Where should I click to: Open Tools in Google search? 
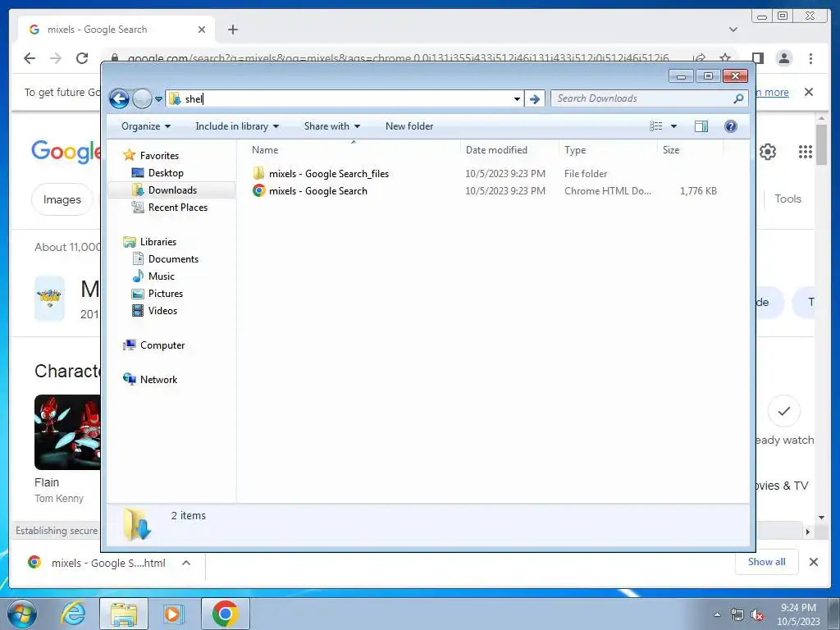787,199
